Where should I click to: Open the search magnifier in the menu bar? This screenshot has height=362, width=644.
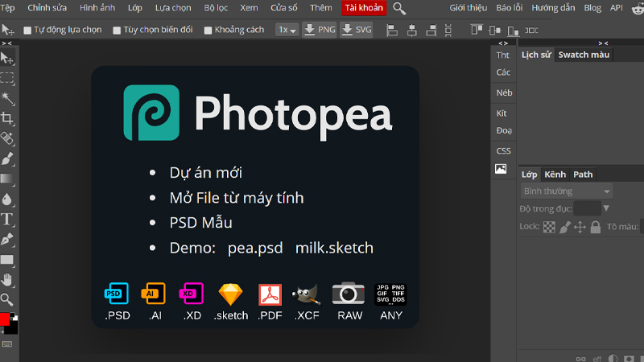click(399, 8)
